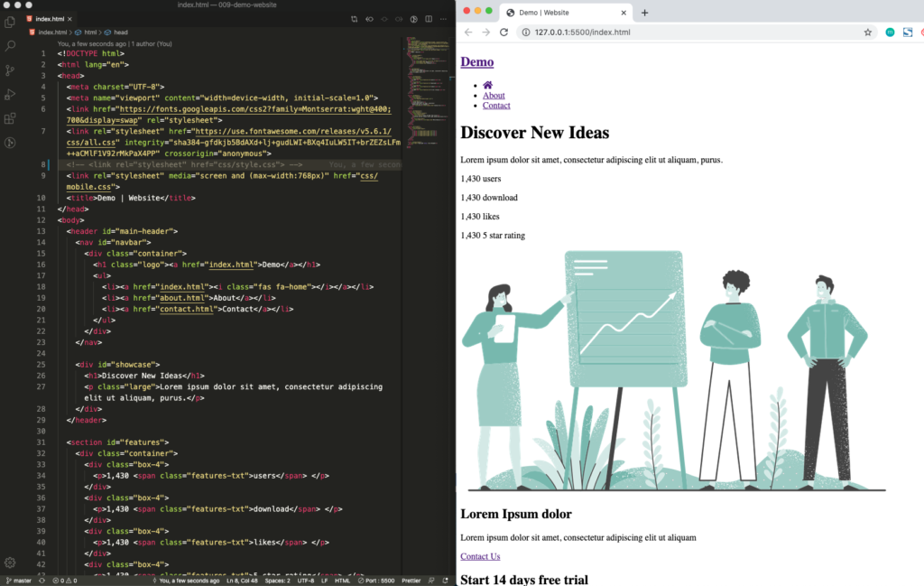
Task: Click the Contact link on the webpage
Action: [496, 106]
